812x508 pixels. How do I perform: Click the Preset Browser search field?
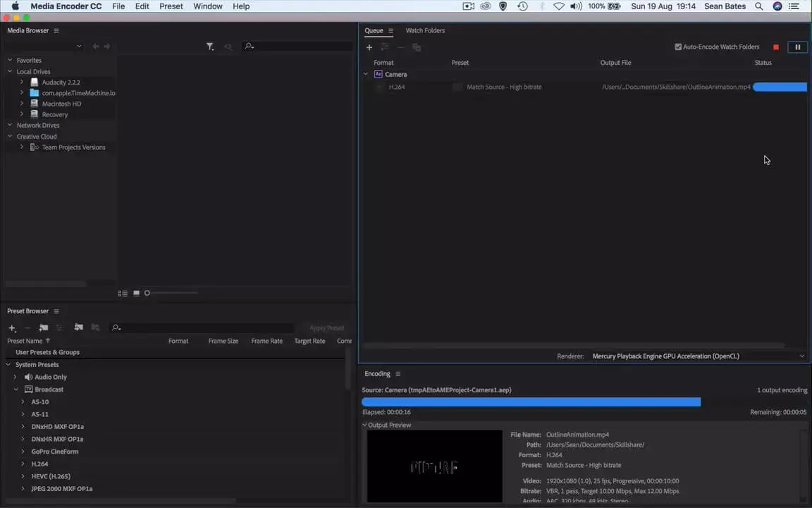click(x=202, y=328)
